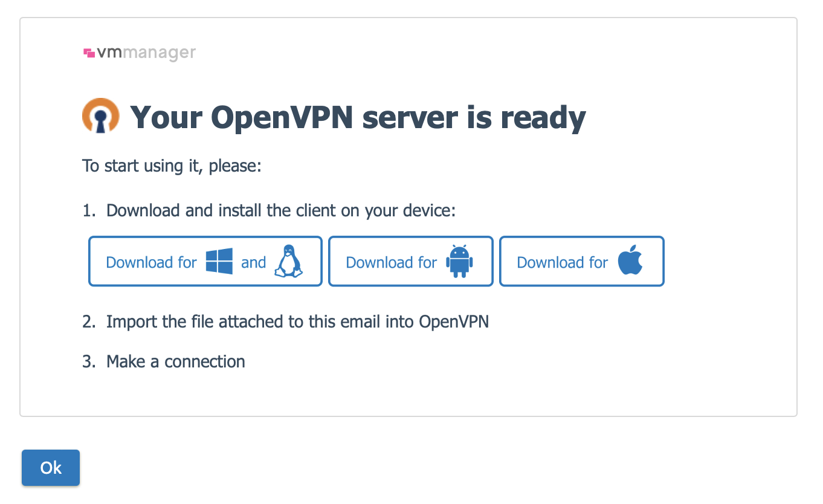Click the Linux penguin icon
Screen dimensions: 823x504
click(x=288, y=261)
